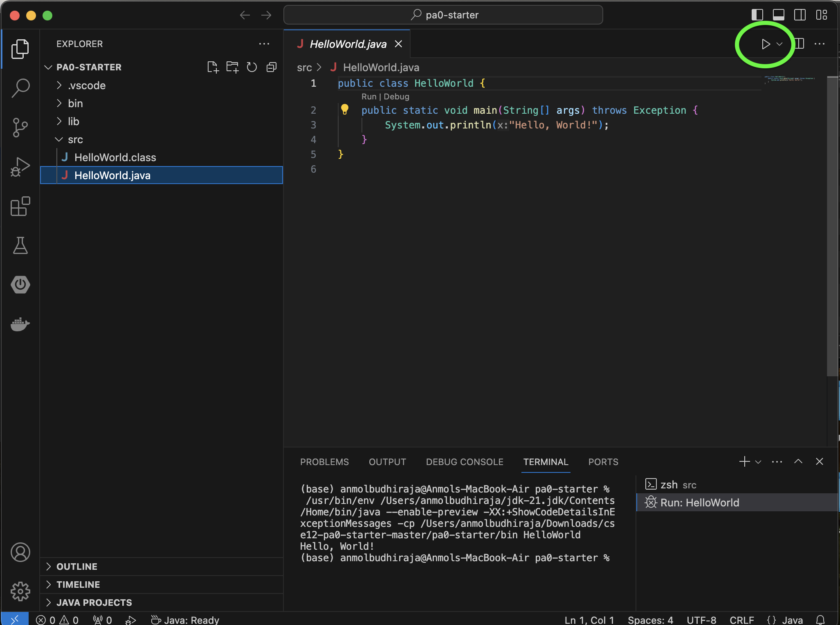Toggle secondary side bar visibility
The height and width of the screenshot is (625, 840).
(800, 15)
